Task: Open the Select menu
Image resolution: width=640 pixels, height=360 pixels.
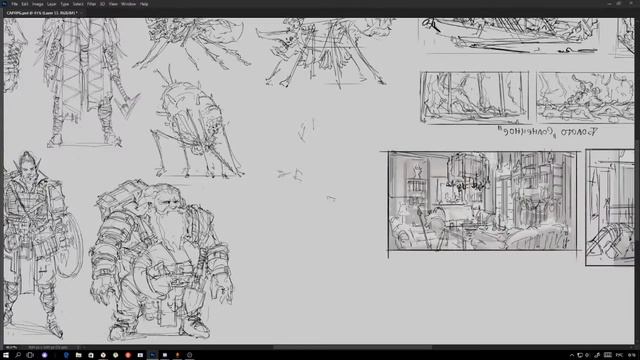Action: coord(78,4)
